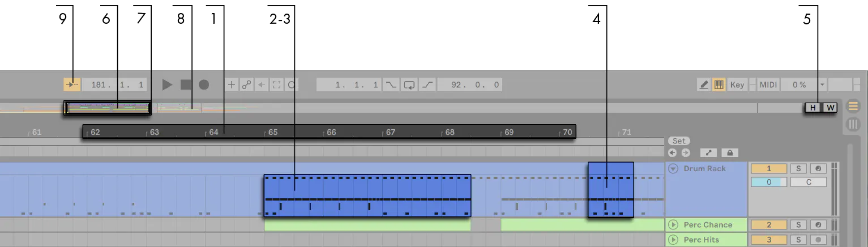The width and height of the screenshot is (868, 247).
Task: Start playback with the Play button
Action: [167, 85]
